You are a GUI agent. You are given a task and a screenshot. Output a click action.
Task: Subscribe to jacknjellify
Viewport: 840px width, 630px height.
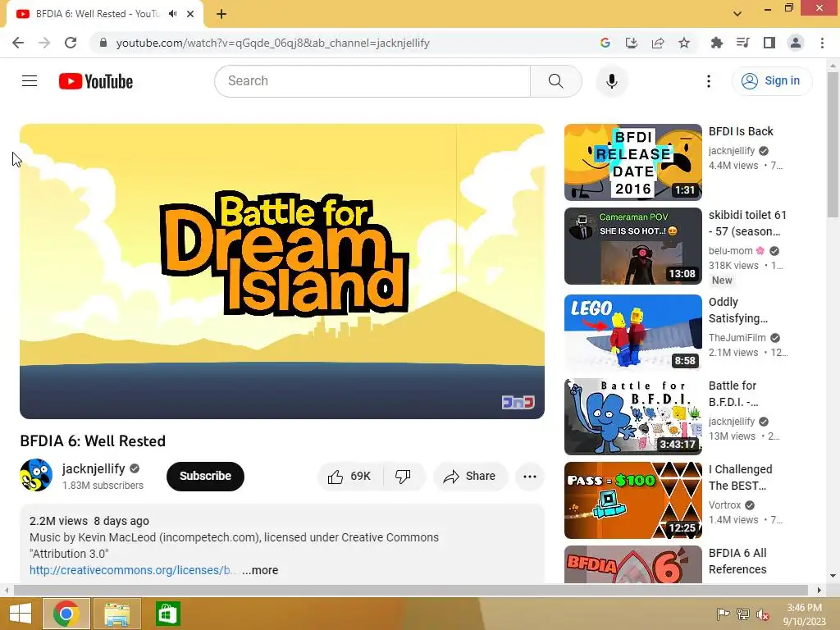pos(205,477)
